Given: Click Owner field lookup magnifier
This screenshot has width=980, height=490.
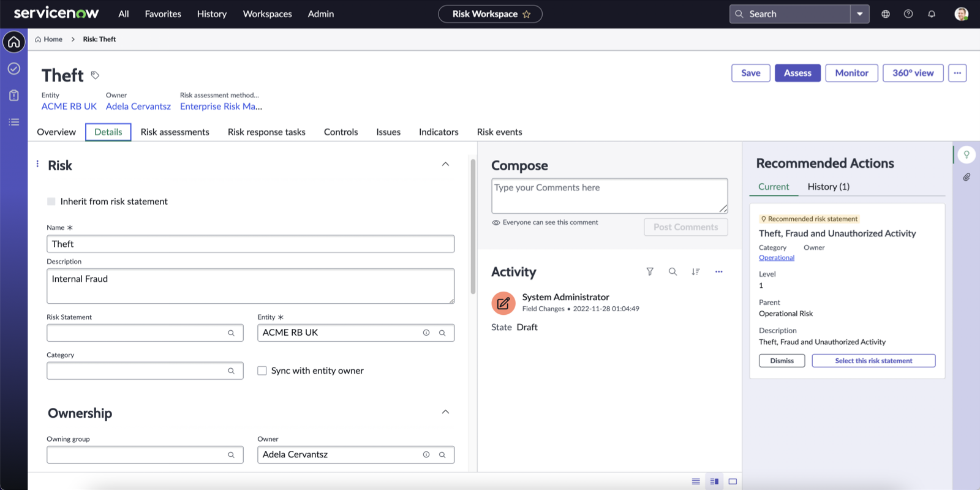Looking at the screenshot, I should pyautogui.click(x=442, y=455).
